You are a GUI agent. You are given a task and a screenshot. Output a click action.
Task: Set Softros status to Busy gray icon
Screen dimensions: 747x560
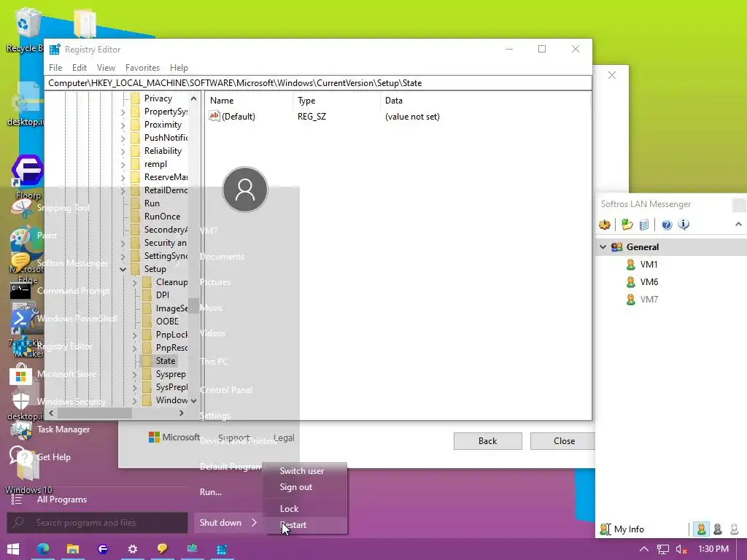[718, 529]
